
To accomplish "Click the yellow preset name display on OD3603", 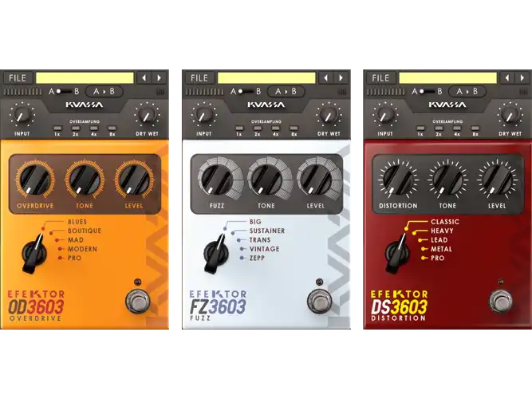I will coord(85,77).
